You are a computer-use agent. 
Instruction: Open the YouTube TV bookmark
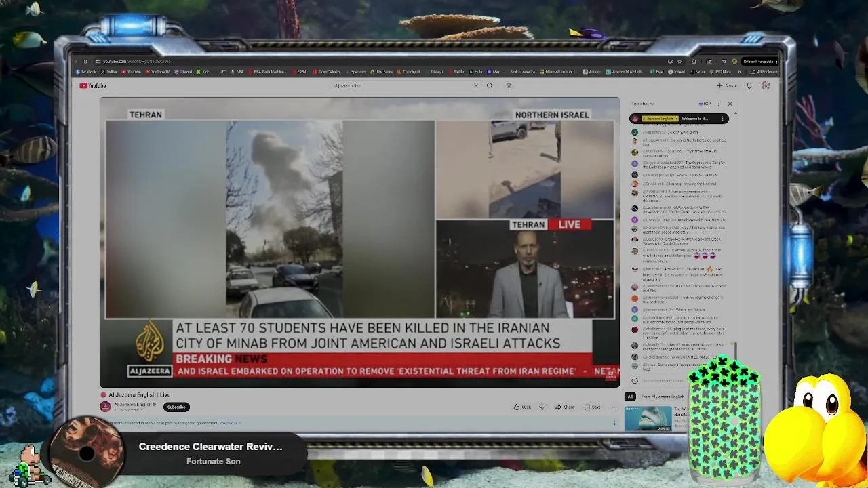point(157,72)
